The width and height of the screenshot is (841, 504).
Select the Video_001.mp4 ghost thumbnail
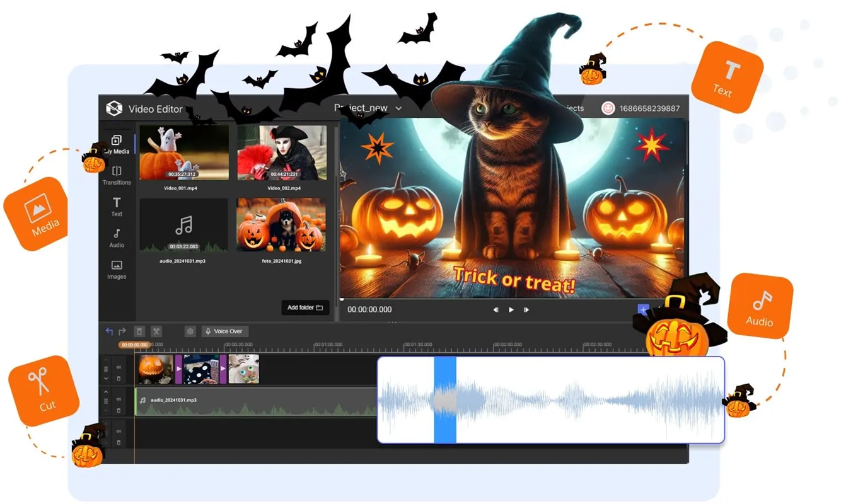(x=184, y=152)
